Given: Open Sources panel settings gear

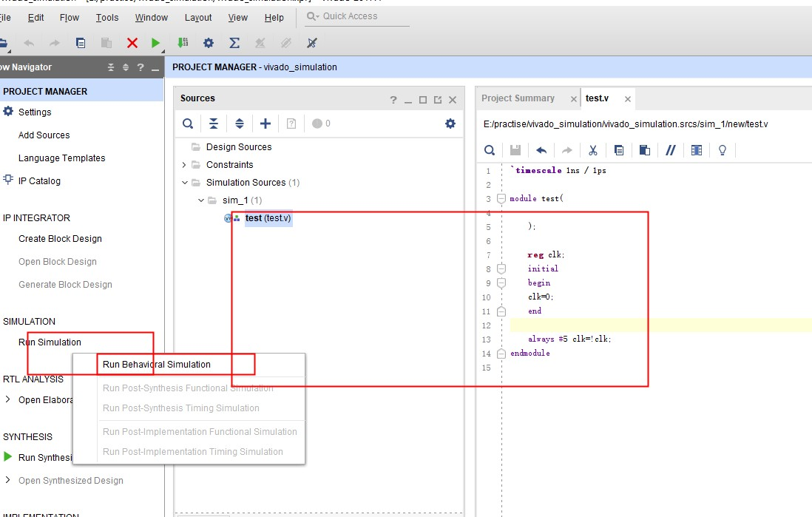Looking at the screenshot, I should point(450,124).
